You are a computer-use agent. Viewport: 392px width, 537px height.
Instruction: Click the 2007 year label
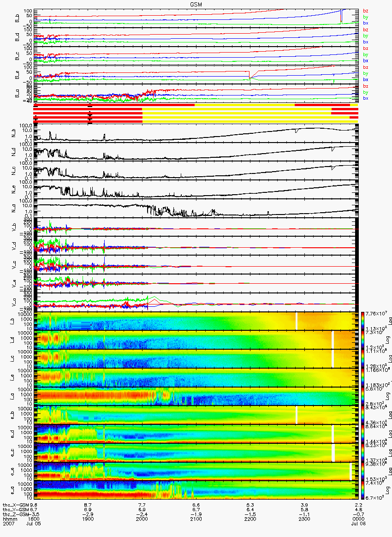pos(8,523)
